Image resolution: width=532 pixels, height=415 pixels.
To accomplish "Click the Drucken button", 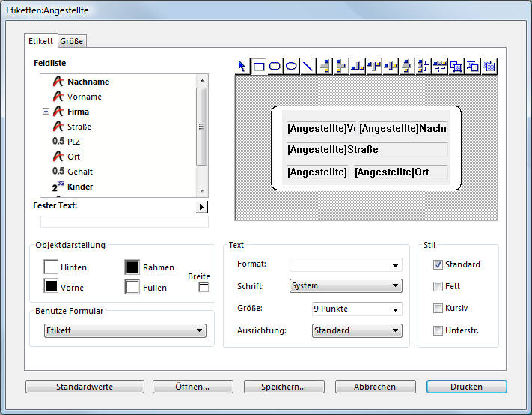I will (x=466, y=387).
